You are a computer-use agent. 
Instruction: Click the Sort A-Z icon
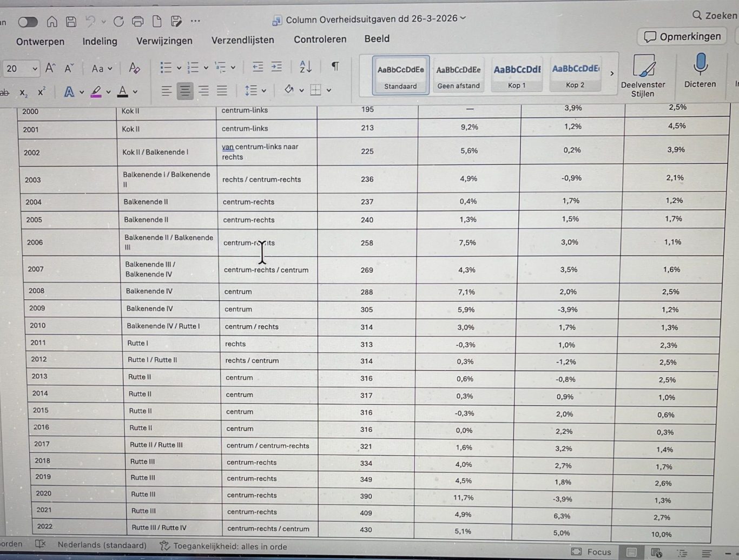pos(305,67)
